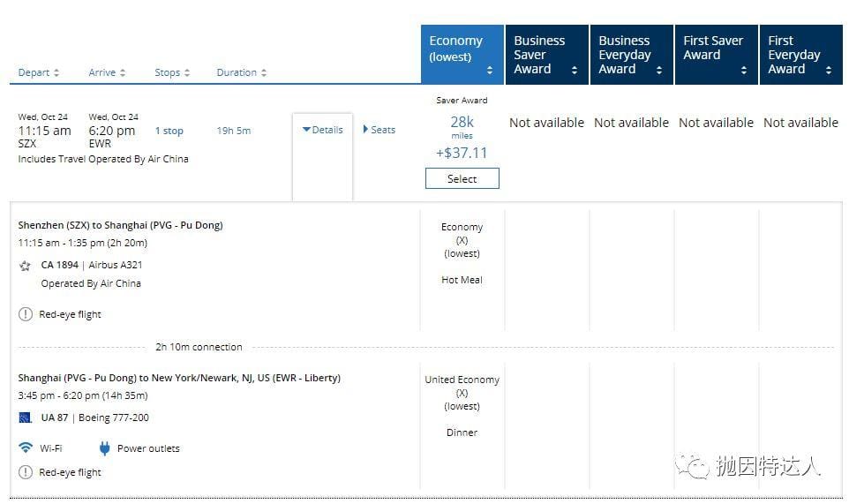Click the Shenzhen (SZX) to Shanghai segment title

[x=120, y=225]
